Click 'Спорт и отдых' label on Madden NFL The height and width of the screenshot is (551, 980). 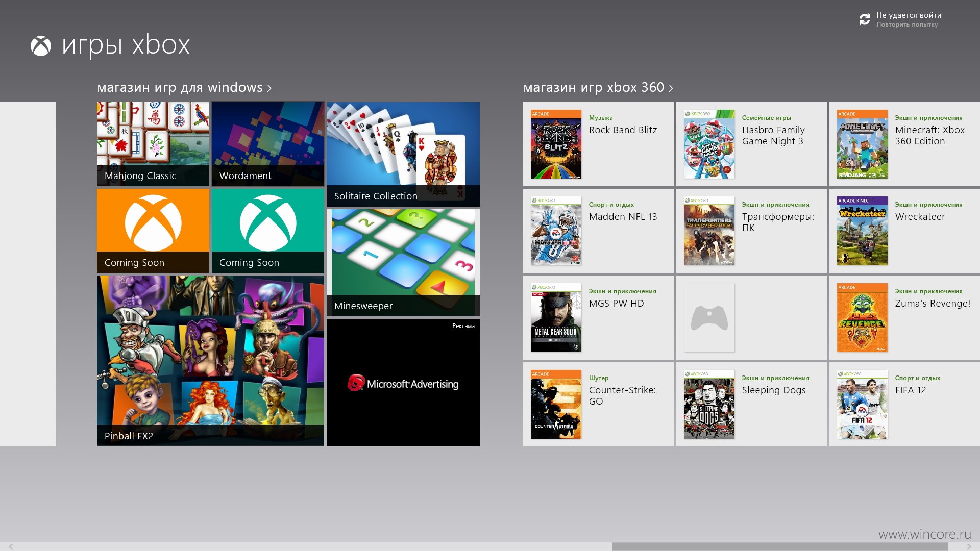coord(611,205)
